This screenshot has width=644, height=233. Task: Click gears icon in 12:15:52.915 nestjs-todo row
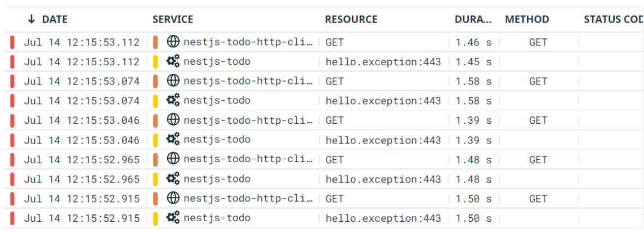pyautogui.click(x=173, y=218)
